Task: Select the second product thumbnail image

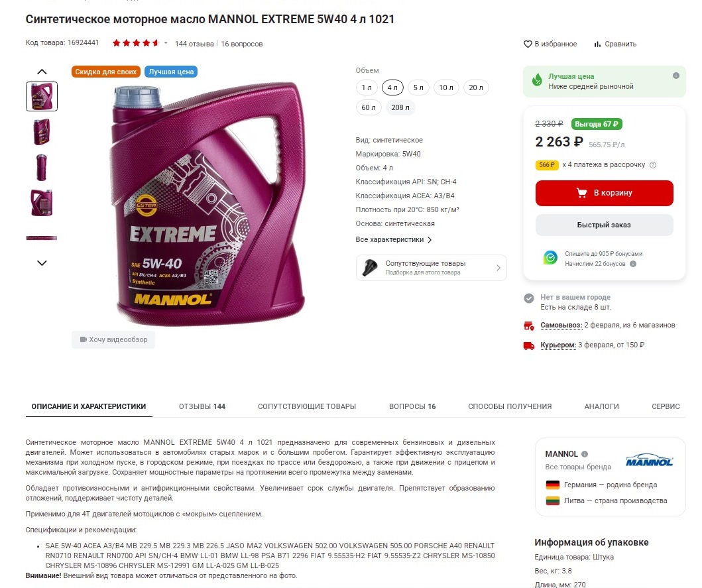Action: tap(42, 132)
